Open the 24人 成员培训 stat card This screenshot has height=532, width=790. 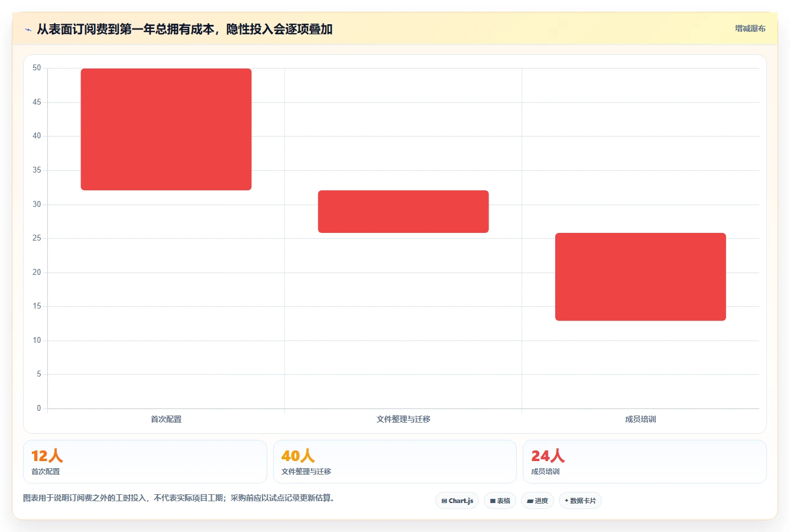pyautogui.click(x=645, y=462)
